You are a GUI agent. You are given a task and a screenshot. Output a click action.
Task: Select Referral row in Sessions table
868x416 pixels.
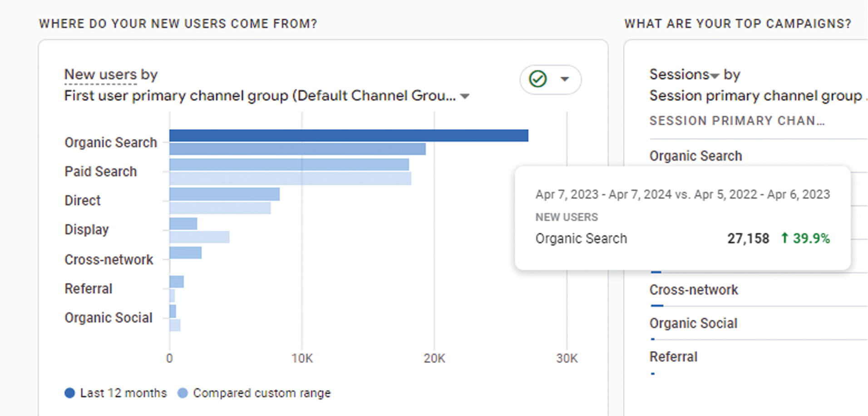click(x=758, y=357)
